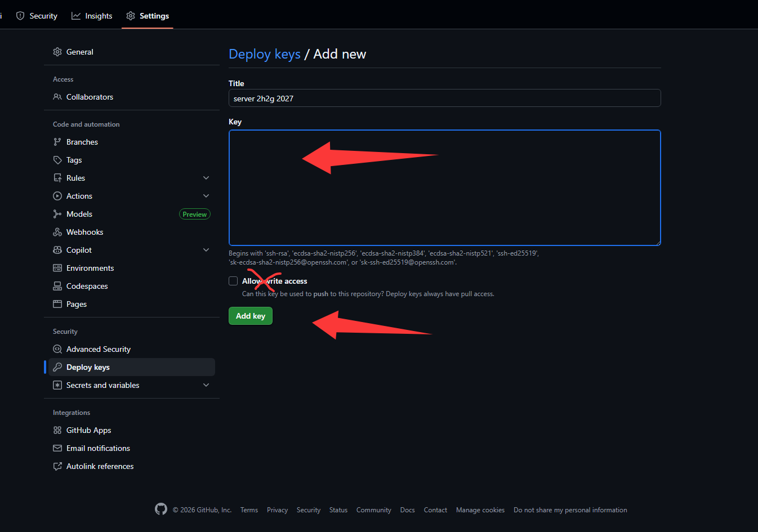Enable the Allow write access checkbox

[x=233, y=281]
